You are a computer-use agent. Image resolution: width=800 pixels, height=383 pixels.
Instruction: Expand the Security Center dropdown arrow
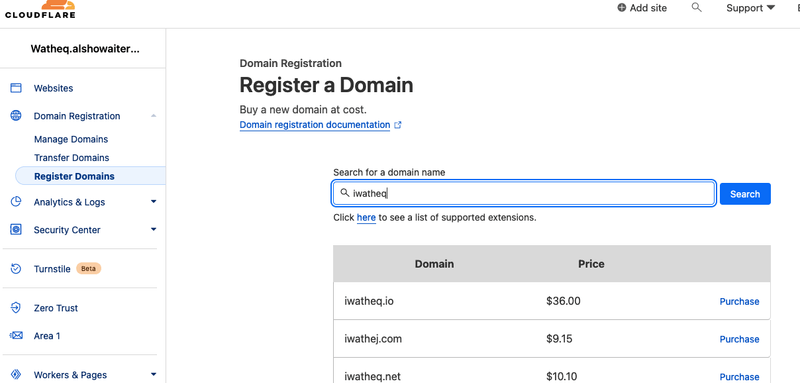click(154, 229)
